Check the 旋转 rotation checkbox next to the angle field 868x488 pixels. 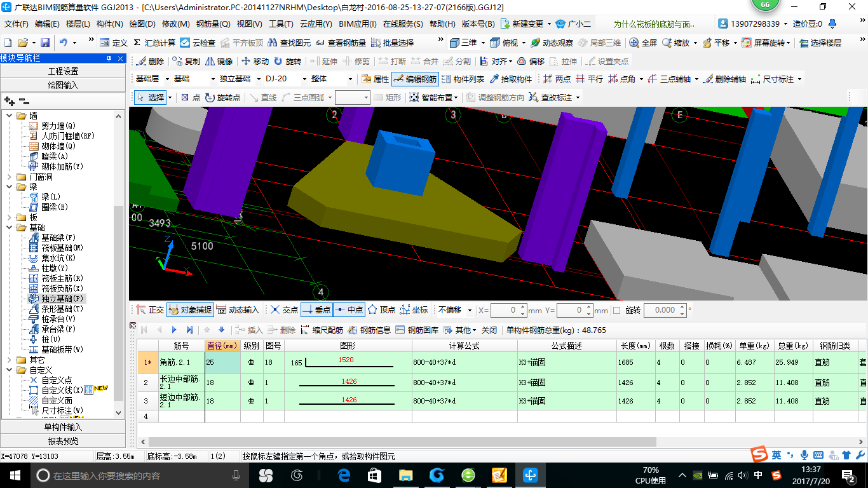coord(616,310)
